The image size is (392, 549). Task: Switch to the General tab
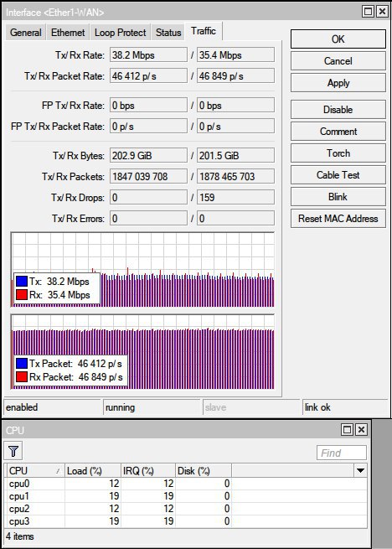coord(26,33)
